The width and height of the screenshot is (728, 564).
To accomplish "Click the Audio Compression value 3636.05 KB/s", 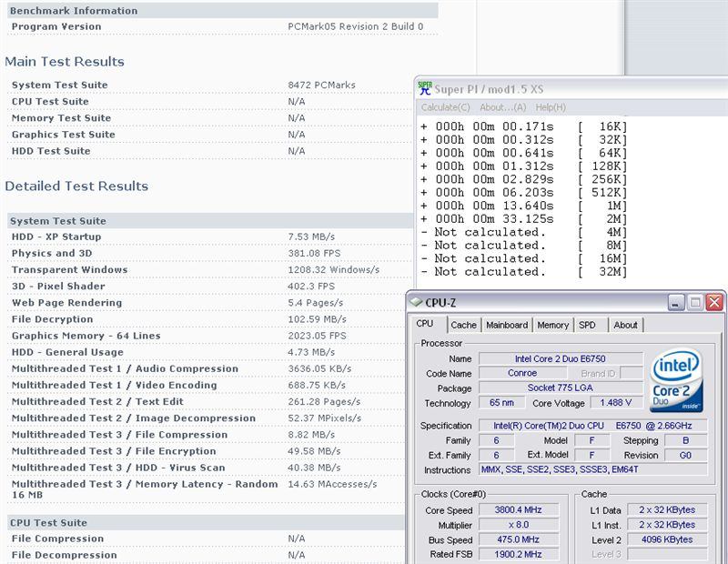I will (x=319, y=368).
